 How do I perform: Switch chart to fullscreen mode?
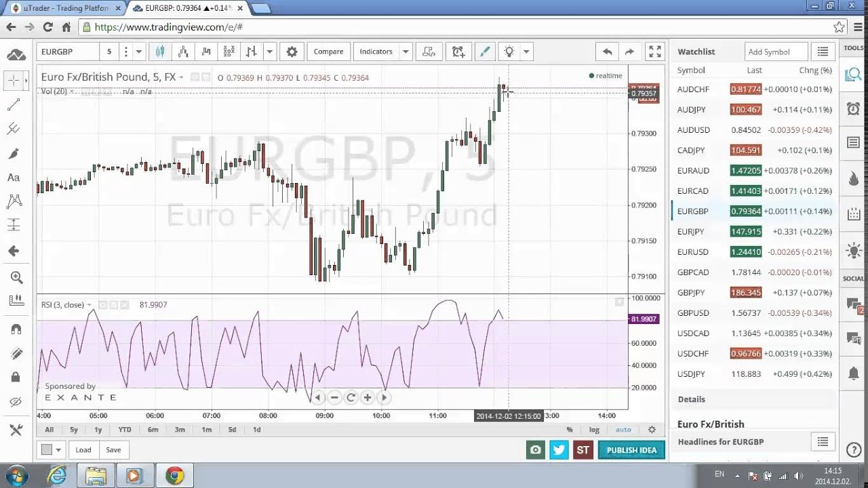click(655, 52)
